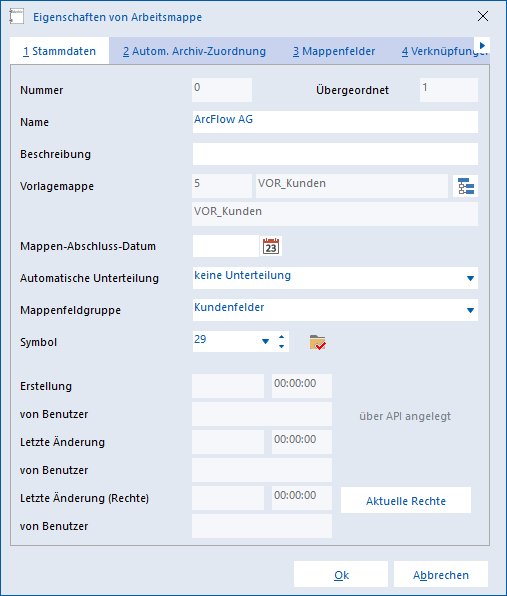507x596 pixels.
Task: Open the Symbol number dropdown
Action: coord(265,341)
